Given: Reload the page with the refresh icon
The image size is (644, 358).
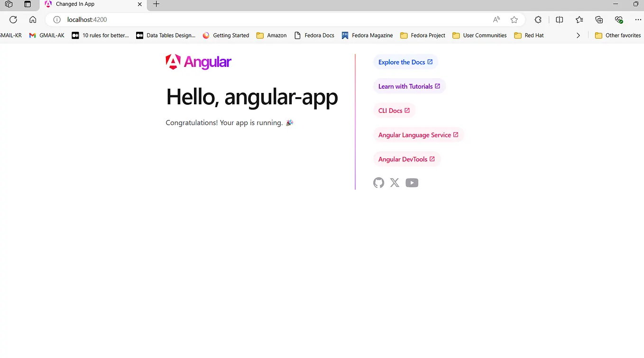Looking at the screenshot, I should click(13, 19).
